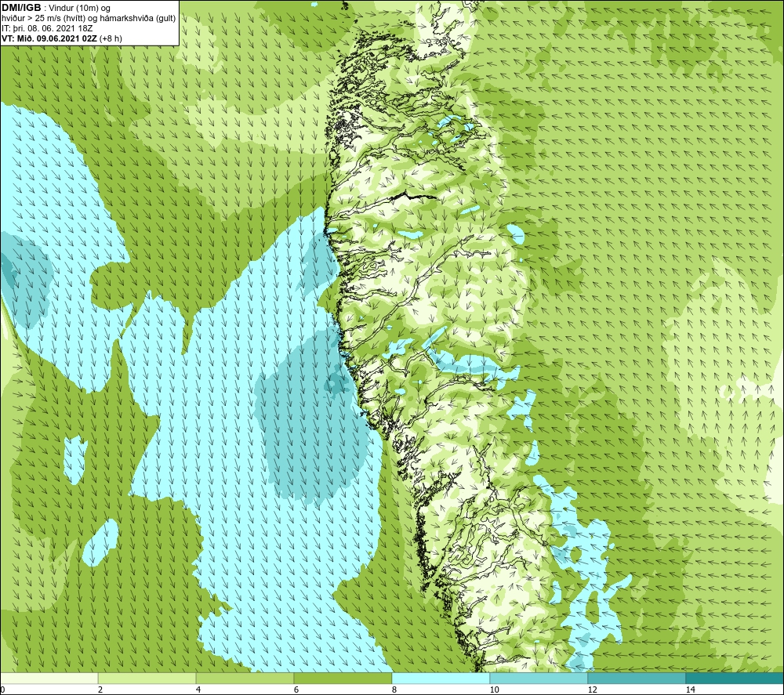This screenshot has width=784, height=695.
Task: Click the 6-8 m/s dark green colorbar segment
Action: click(343, 679)
